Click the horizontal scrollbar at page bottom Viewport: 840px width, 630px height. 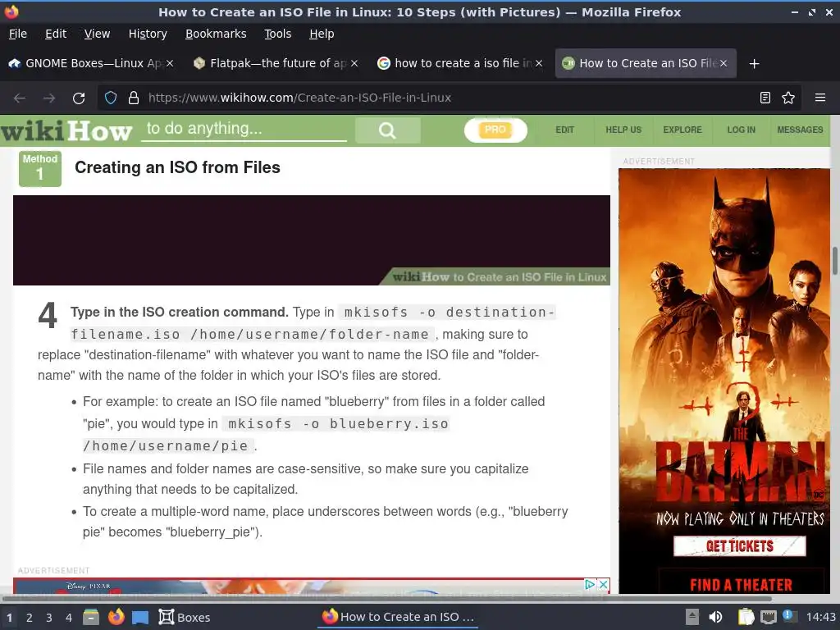pos(387,598)
